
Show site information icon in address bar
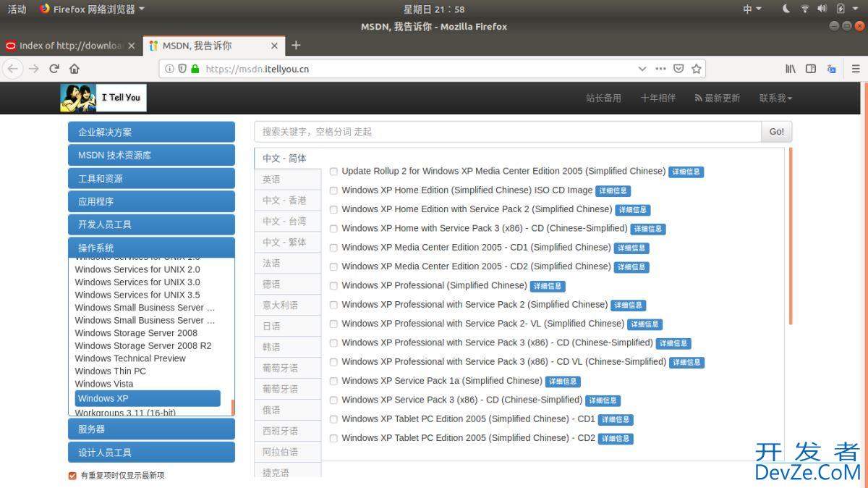click(x=169, y=69)
